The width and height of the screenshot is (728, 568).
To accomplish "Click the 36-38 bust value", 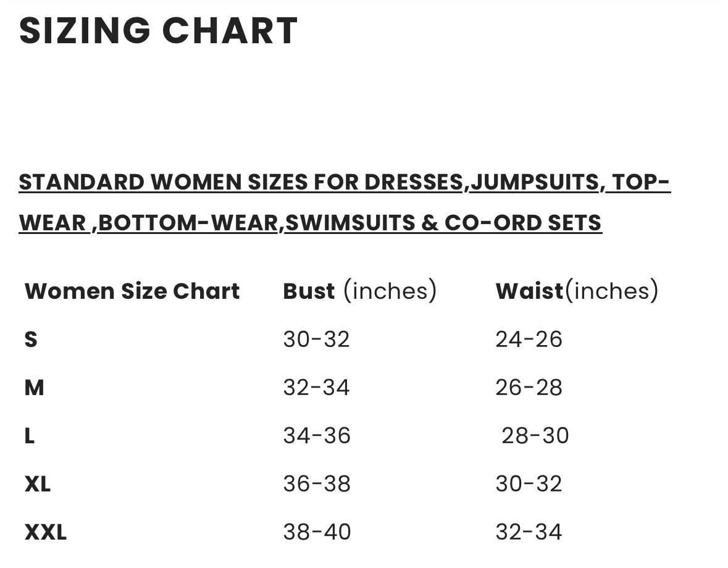I will point(317,484).
